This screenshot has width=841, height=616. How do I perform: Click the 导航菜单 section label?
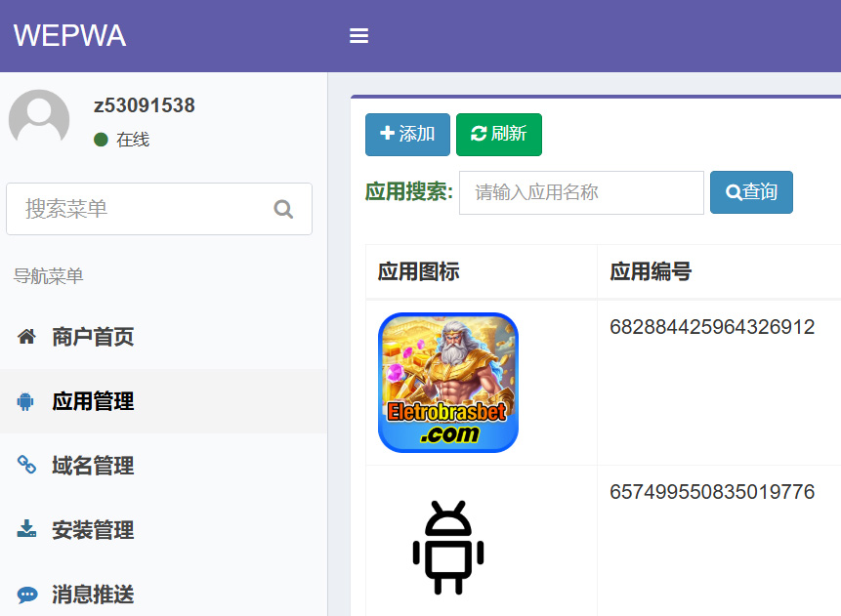[x=48, y=276]
